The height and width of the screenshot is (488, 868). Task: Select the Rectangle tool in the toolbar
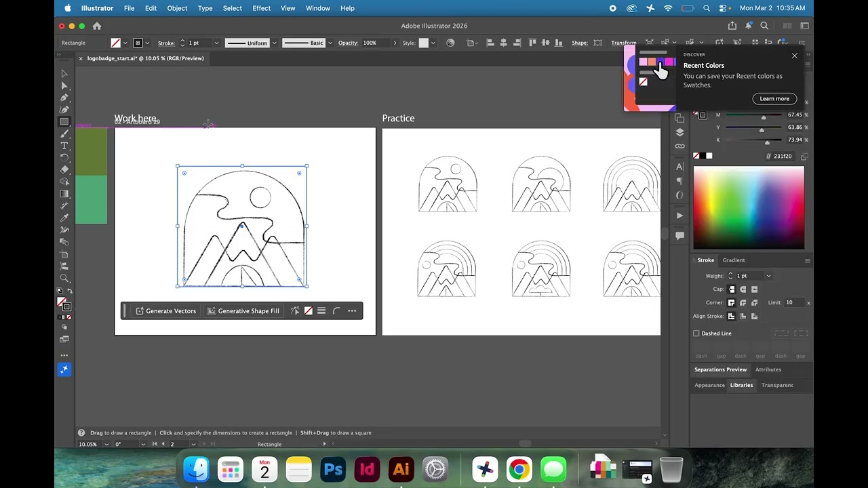coord(64,122)
